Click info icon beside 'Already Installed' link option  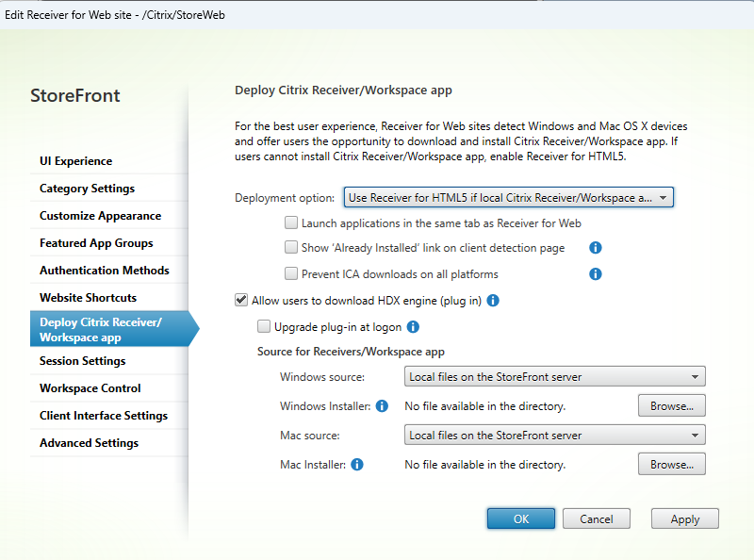click(x=596, y=248)
